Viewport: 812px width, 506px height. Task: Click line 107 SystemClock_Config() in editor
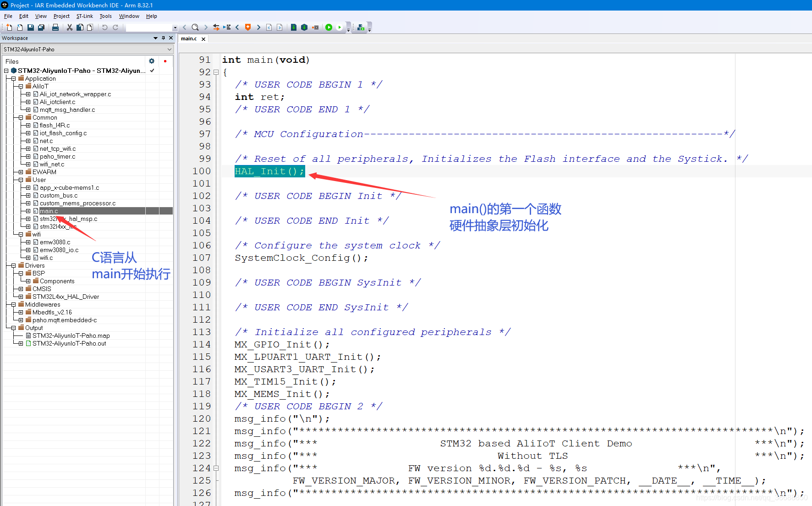click(x=302, y=258)
